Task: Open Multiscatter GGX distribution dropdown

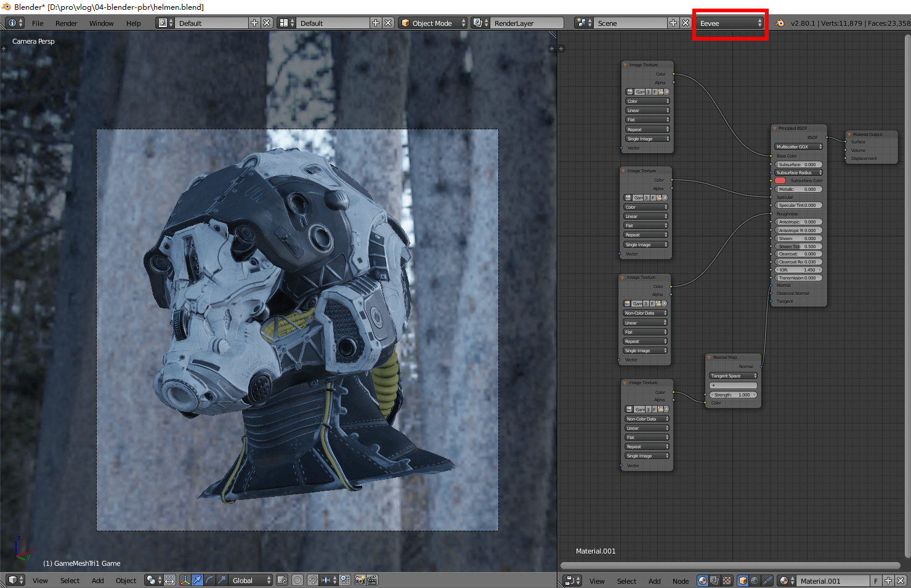Action: pyautogui.click(x=798, y=147)
